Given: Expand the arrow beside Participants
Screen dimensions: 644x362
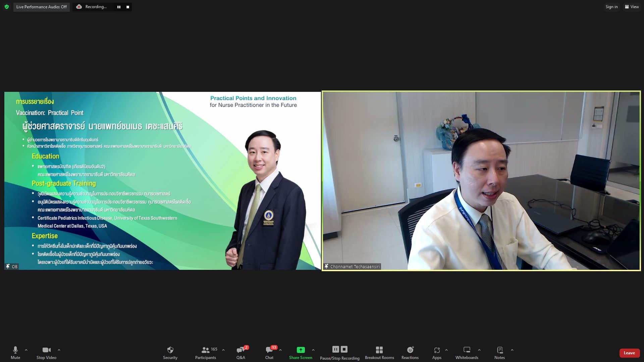Looking at the screenshot, I should pos(223,350).
